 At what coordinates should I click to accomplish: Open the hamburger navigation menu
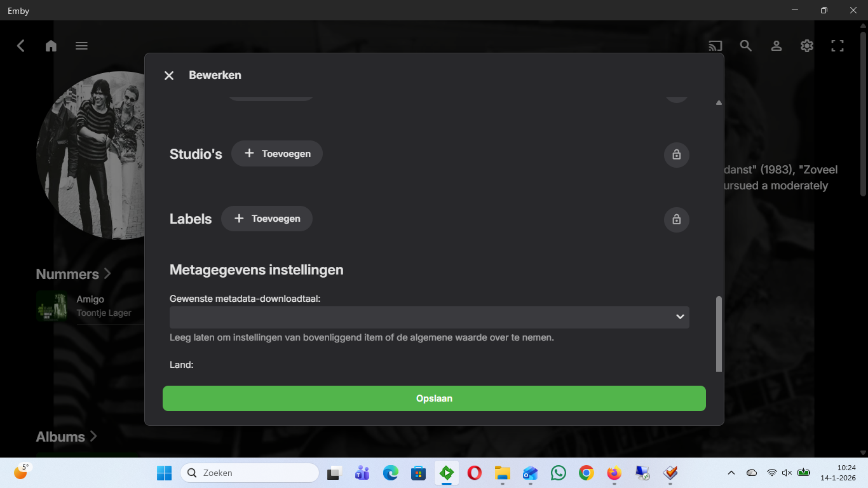coord(81,46)
